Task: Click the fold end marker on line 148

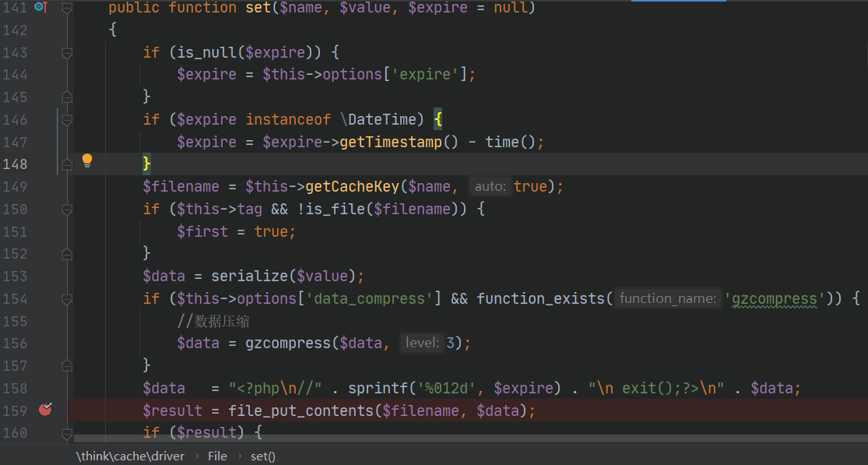Action: coord(67,164)
